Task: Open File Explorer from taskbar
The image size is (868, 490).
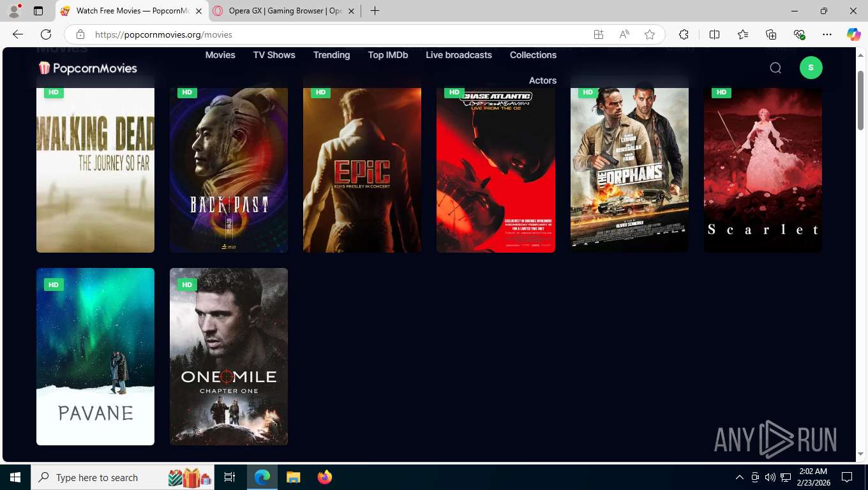Action: (x=293, y=477)
